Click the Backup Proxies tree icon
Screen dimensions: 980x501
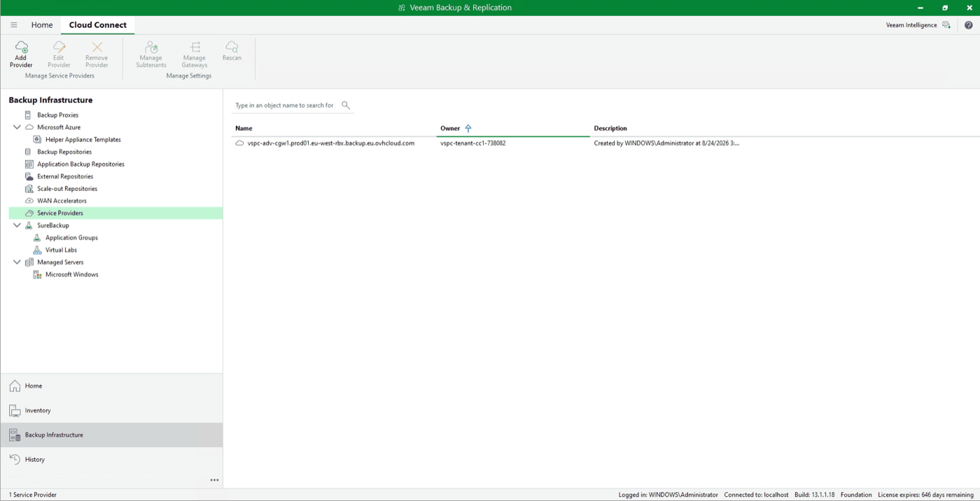point(29,115)
